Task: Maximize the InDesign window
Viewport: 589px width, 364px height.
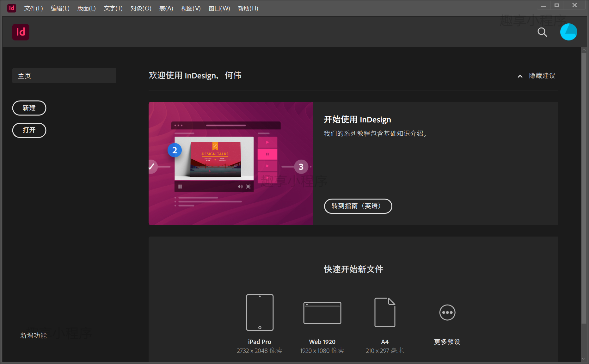Action: click(x=557, y=5)
